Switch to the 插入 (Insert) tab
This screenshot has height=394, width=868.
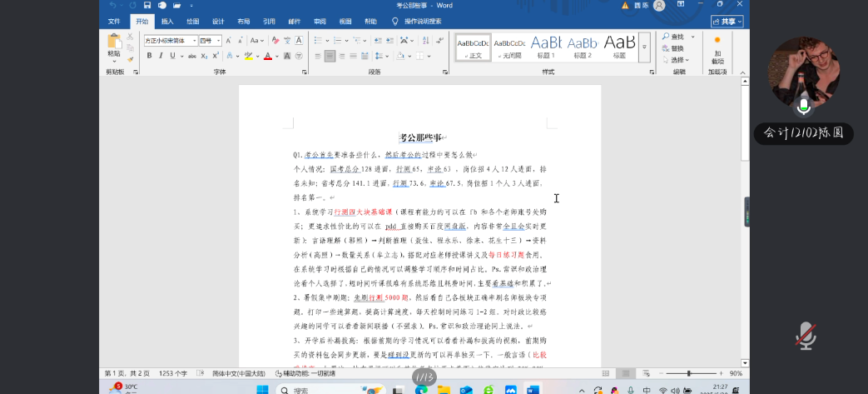[x=167, y=21]
